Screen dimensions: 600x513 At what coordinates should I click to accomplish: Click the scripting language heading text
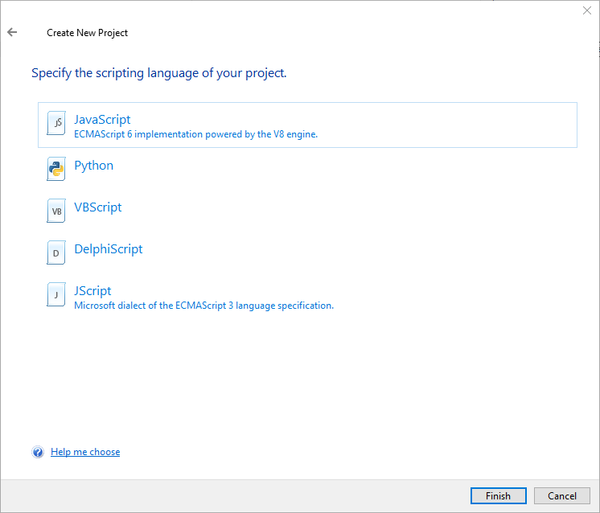pyautogui.click(x=159, y=73)
